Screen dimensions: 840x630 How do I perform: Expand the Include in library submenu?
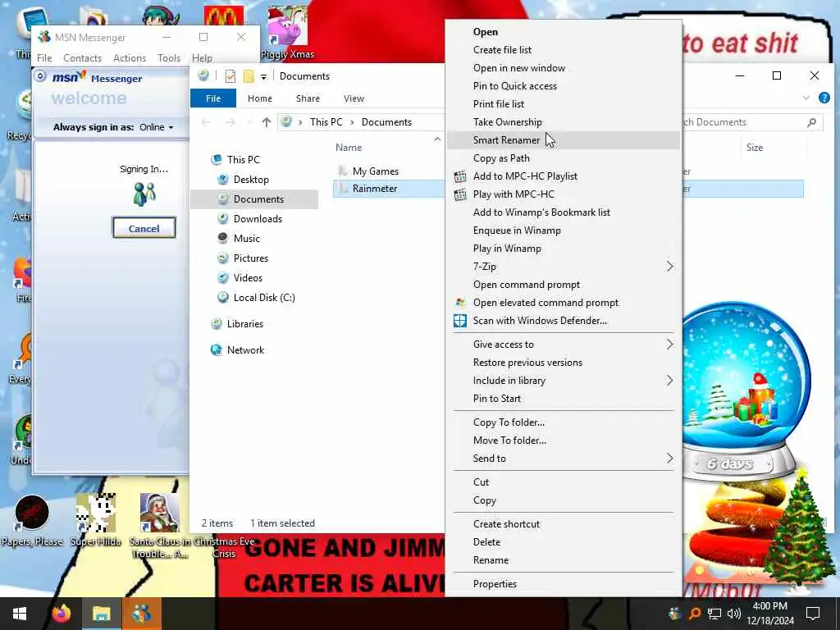669,381
